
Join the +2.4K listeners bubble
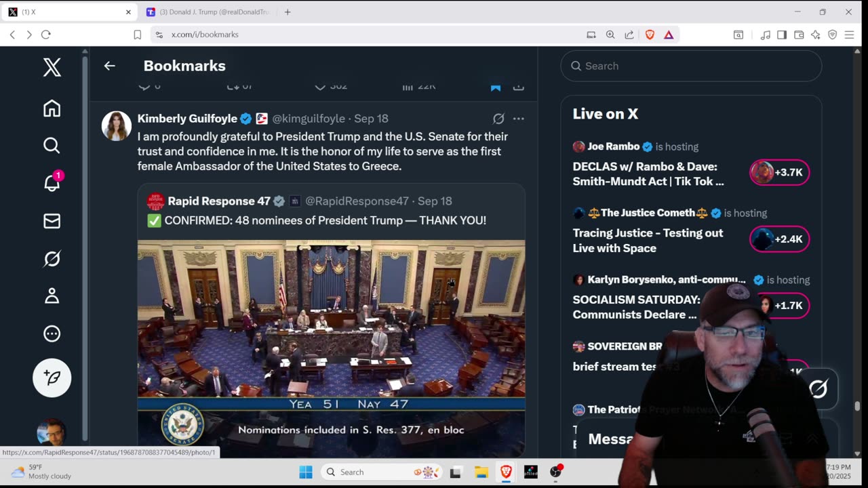(x=780, y=239)
